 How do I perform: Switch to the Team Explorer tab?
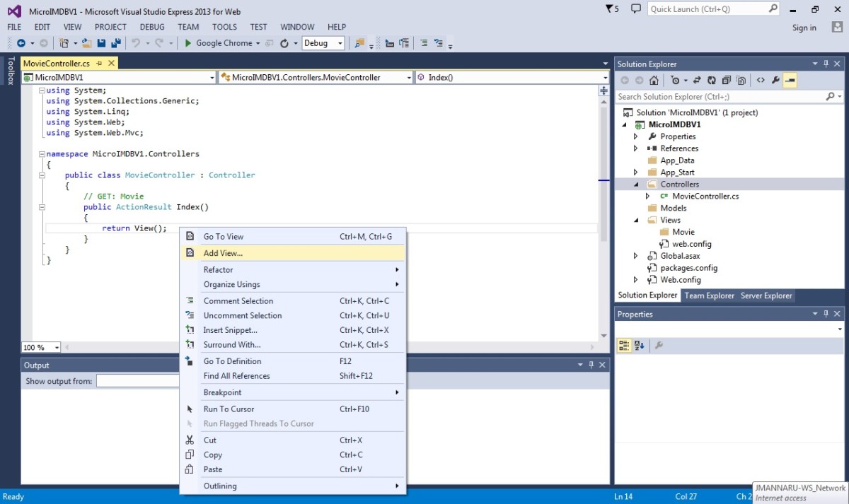(x=709, y=295)
